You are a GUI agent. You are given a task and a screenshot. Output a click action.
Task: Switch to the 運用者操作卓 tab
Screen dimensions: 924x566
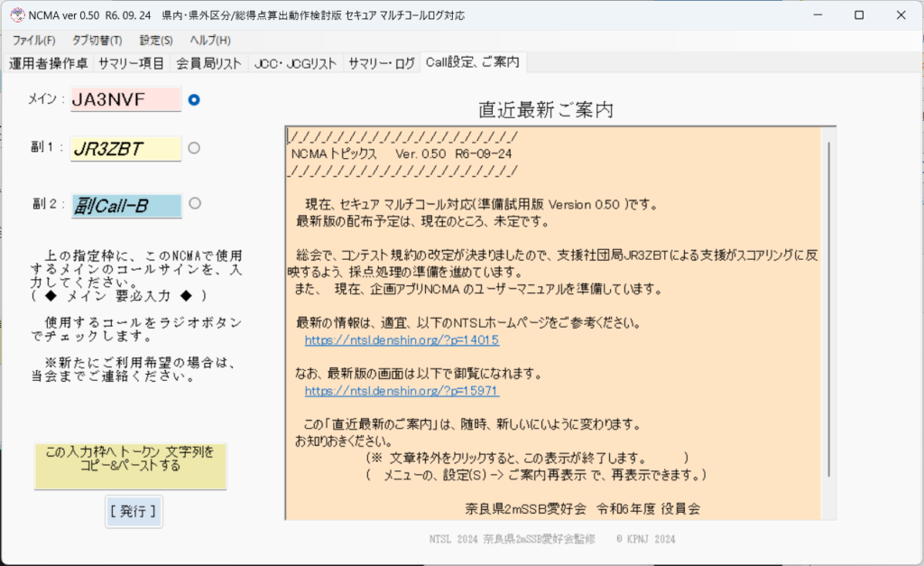pos(49,63)
